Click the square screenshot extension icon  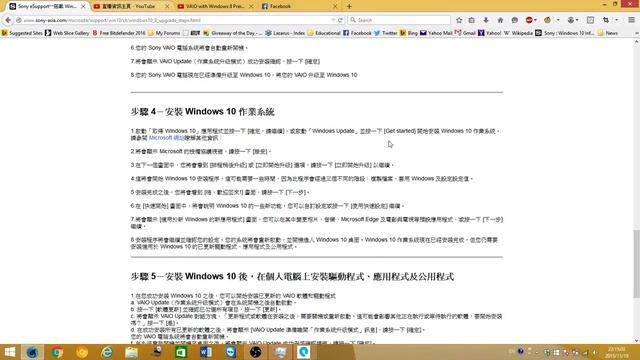pos(590,20)
